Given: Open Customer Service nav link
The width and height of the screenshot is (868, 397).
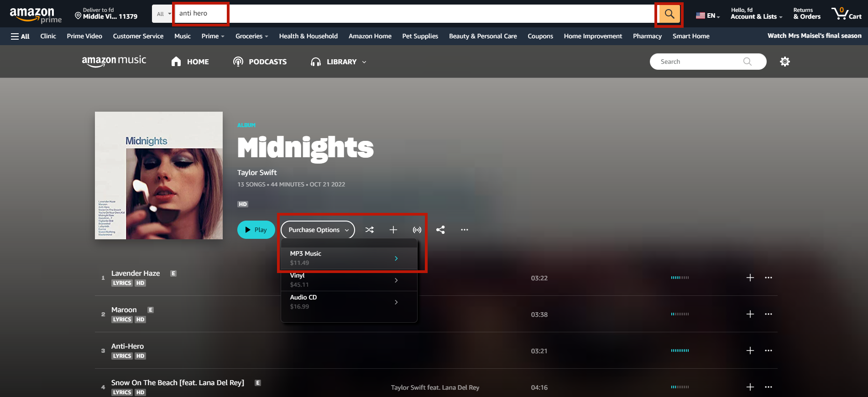Looking at the screenshot, I should (138, 36).
